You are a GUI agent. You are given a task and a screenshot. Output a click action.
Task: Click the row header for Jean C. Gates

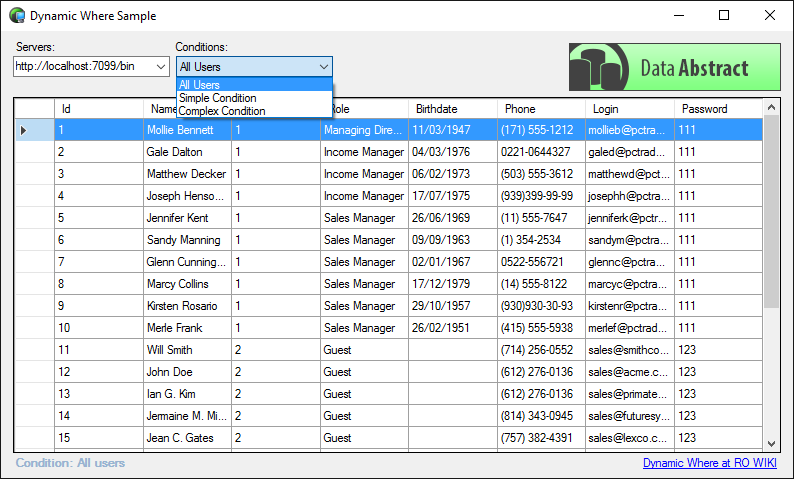point(34,438)
